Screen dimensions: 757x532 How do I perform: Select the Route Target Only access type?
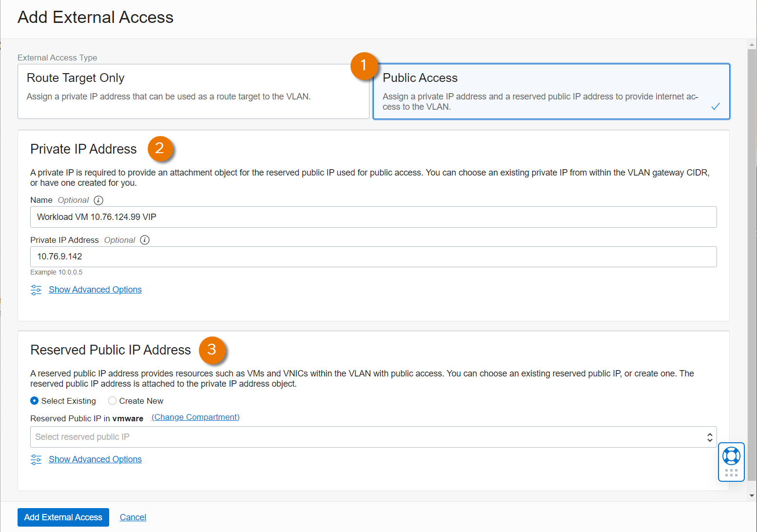tap(193, 91)
